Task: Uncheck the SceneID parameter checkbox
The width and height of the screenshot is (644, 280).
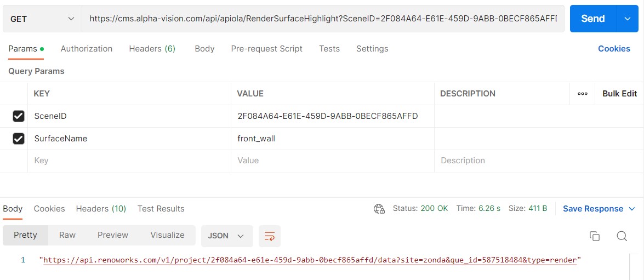Action: pyautogui.click(x=19, y=116)
